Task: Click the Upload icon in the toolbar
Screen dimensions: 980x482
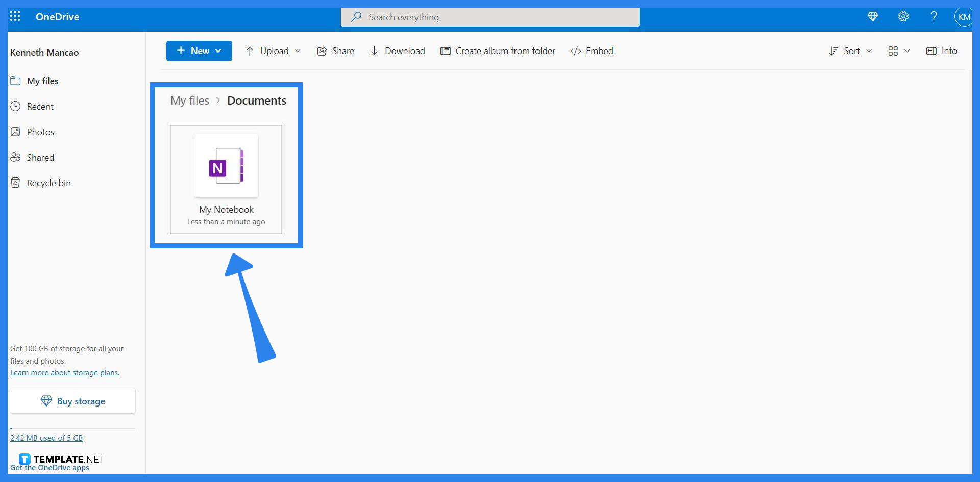Action: tap(250, 50)
